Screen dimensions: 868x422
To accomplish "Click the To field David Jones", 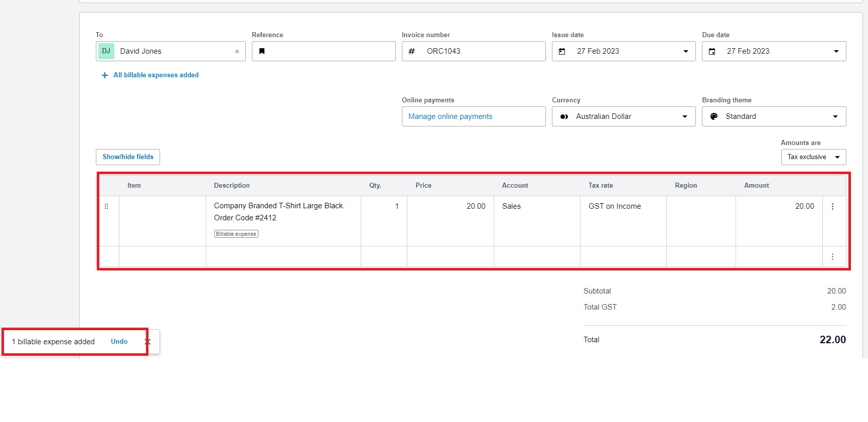I will click(x=171, y=51).
